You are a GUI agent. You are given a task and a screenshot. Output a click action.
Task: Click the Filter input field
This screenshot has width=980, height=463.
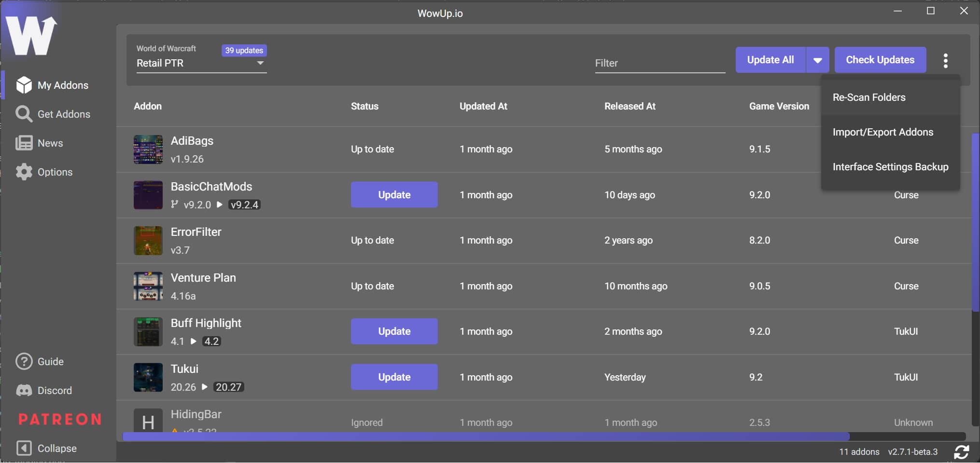[x=660, y=63]
